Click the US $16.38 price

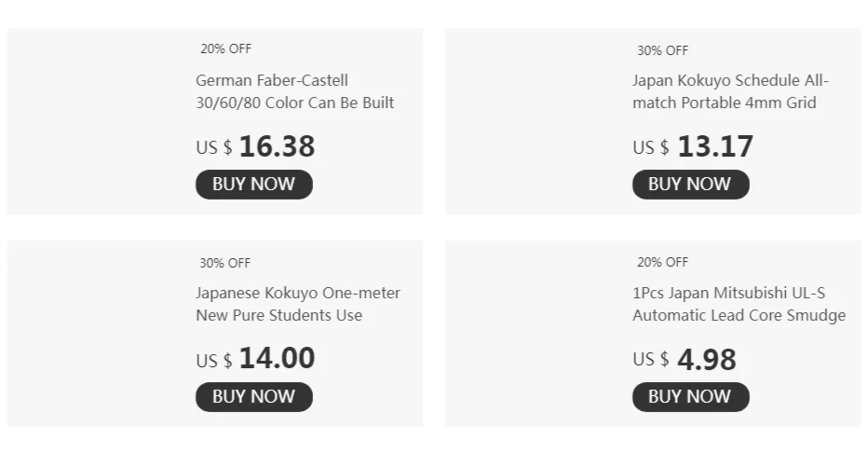coord(255,146)
